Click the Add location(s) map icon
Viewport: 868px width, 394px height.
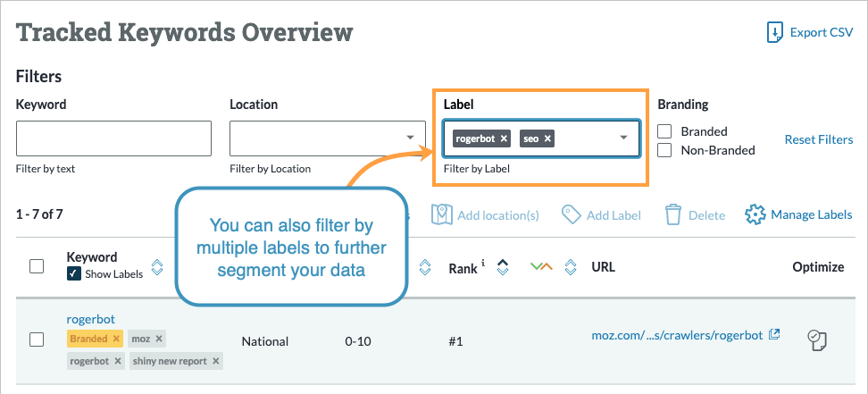(441, 214)
